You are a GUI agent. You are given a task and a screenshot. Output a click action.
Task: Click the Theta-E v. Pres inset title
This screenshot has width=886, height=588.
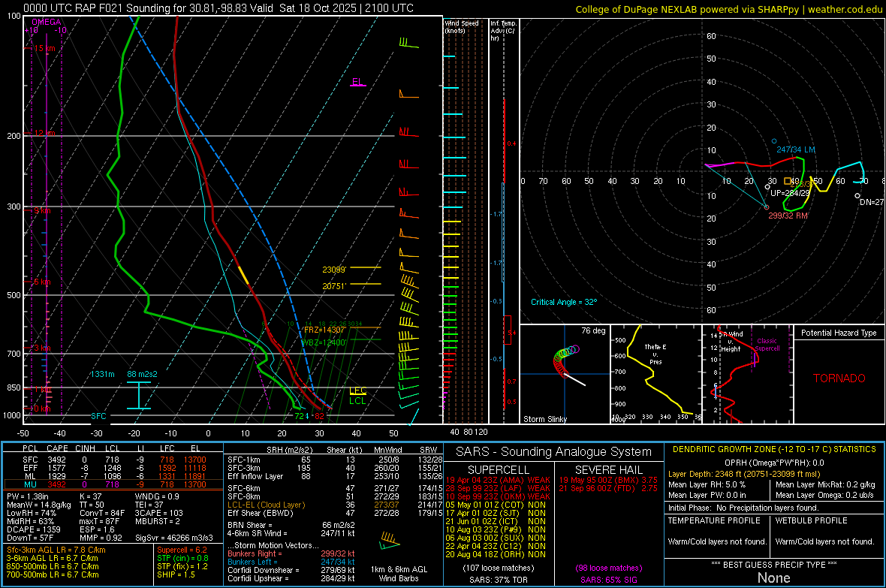click(x=655, y=354)
